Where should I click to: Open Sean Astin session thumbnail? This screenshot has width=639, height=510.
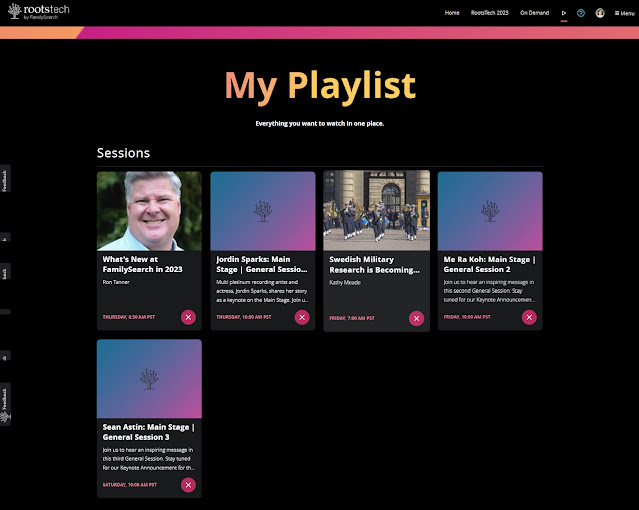149,379
